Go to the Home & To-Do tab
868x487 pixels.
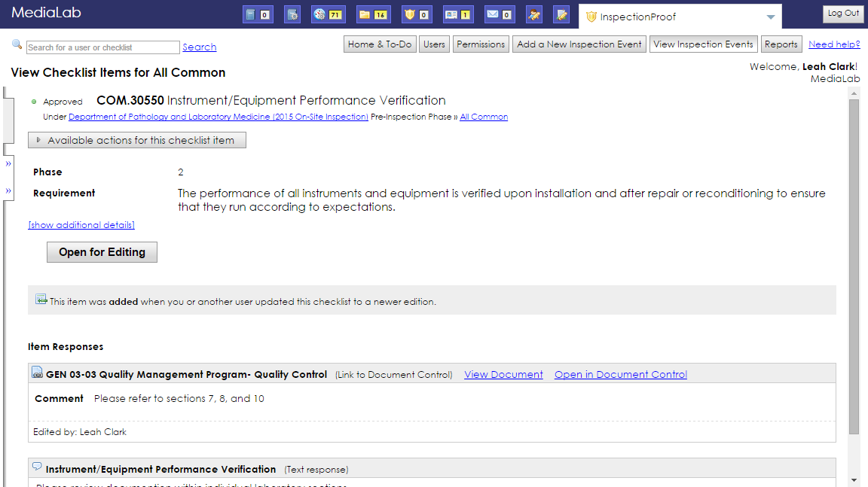[380, 44]
